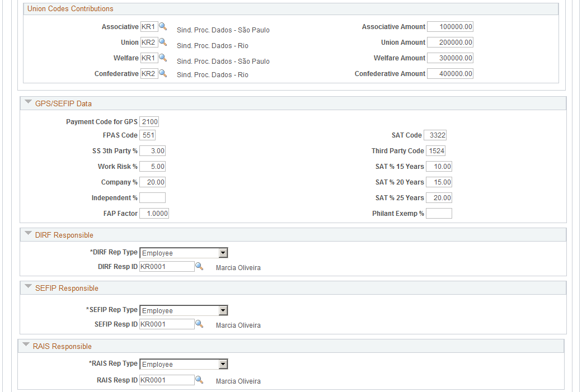Click the SS 3th Party % field
This screenshot has width=582, height=392.
(x=153, y=150)
